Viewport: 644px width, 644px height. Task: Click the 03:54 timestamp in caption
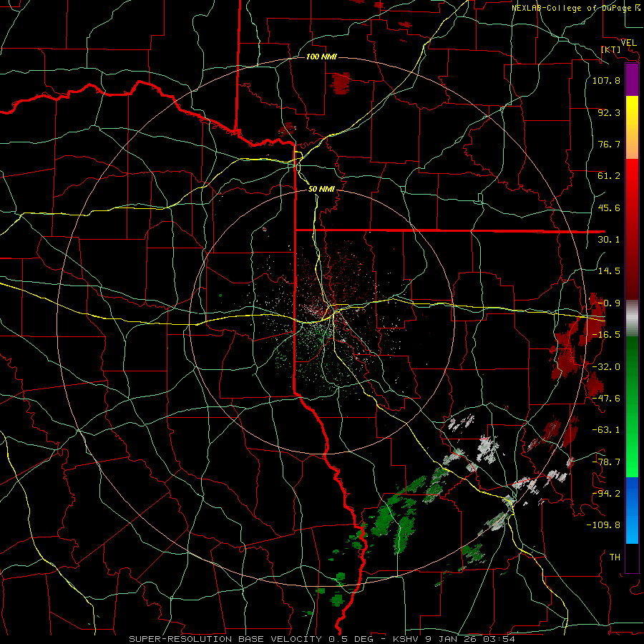click(500, 639)
